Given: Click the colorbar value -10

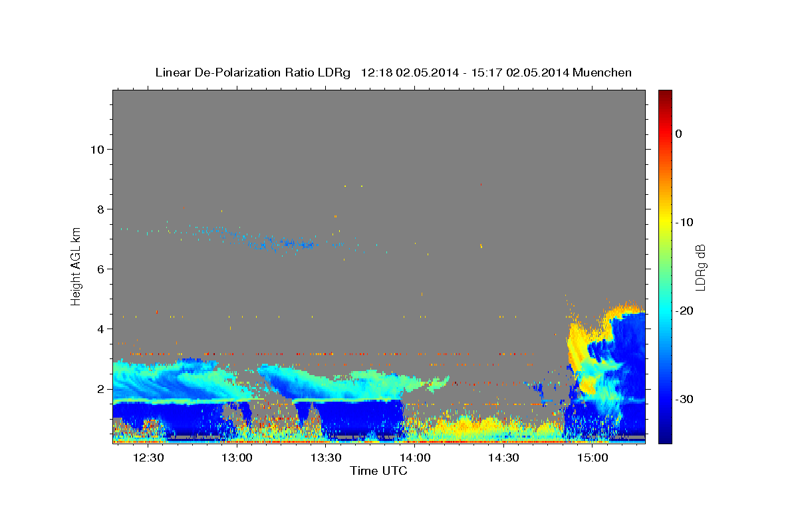Looking at the screenshot, I should (685, 222).
